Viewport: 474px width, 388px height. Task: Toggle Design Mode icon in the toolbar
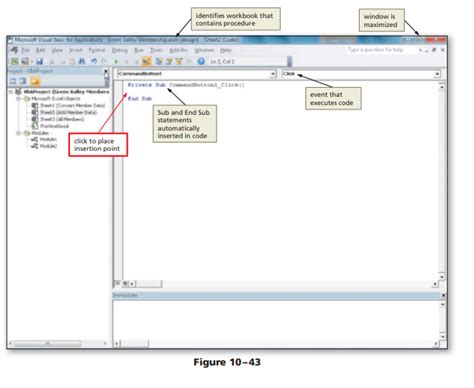point(147,61)
